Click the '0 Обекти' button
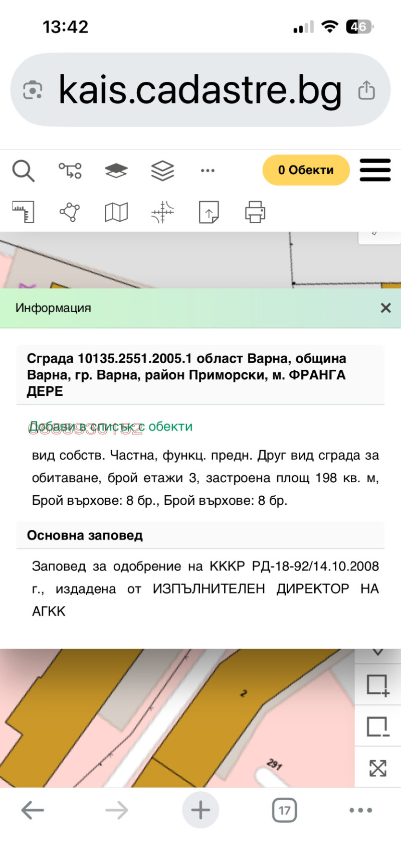Screen dimensions: 401x868 (x=306, y=170)
